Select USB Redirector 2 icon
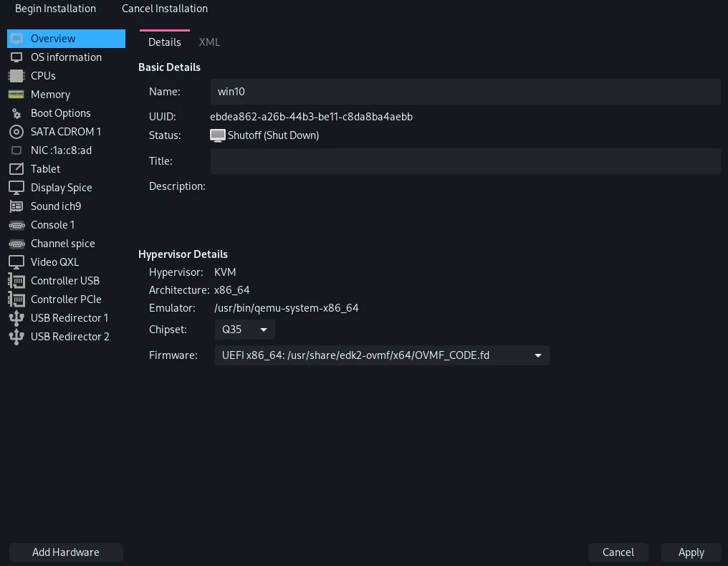 click(16, 337)
